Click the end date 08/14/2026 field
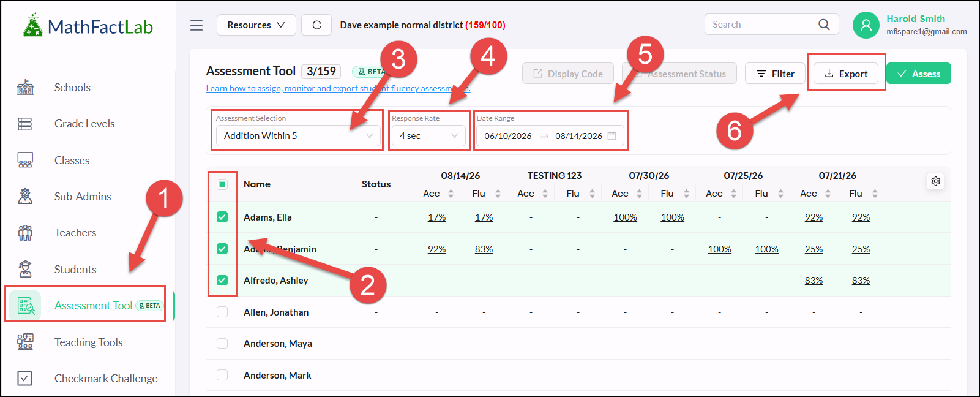This screenshot has width=980, height=397. pyautogui.click(x=578, y=136)
